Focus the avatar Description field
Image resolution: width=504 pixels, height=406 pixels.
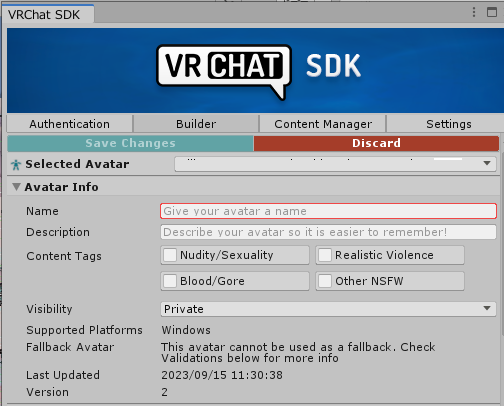[x=328, y=232]
